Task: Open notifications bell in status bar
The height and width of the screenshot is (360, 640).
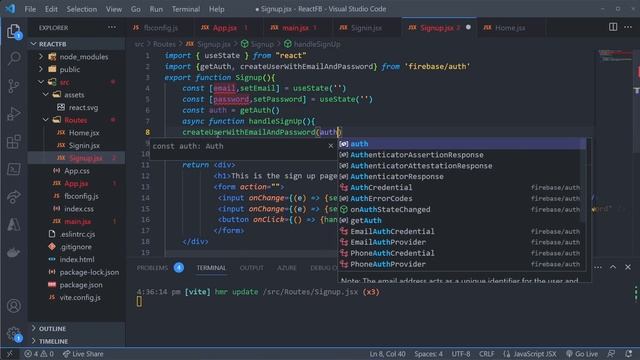Action: tap(628, 354)
